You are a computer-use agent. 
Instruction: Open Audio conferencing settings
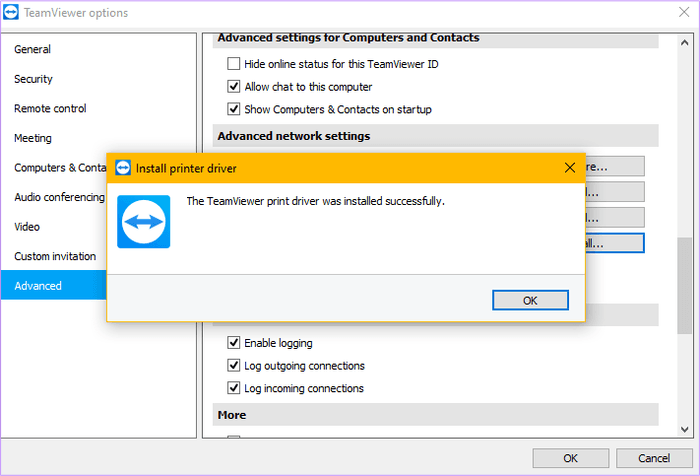coord(54,197)
